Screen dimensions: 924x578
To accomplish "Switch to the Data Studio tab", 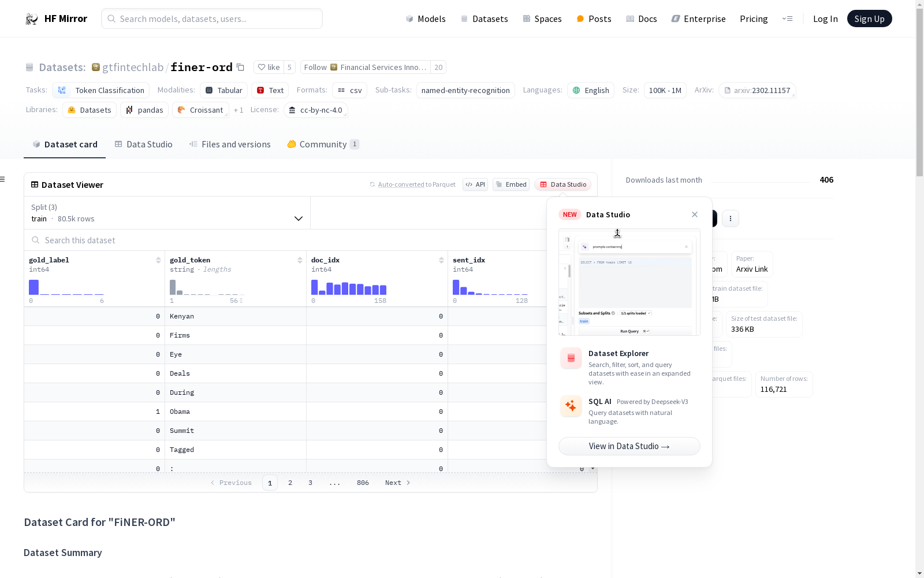I will 143,144.
